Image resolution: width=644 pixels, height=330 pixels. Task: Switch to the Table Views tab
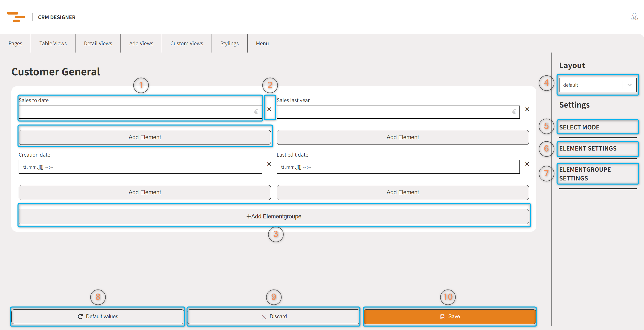point(53,43)
